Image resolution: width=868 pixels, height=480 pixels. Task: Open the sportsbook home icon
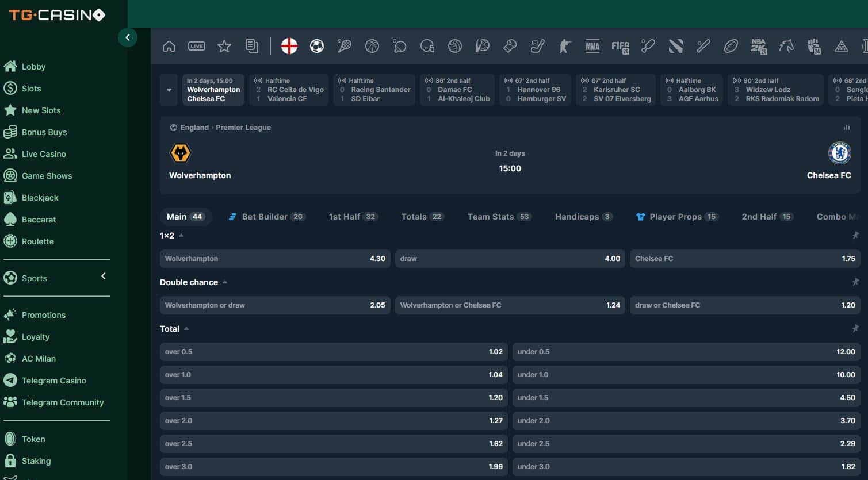169,46
